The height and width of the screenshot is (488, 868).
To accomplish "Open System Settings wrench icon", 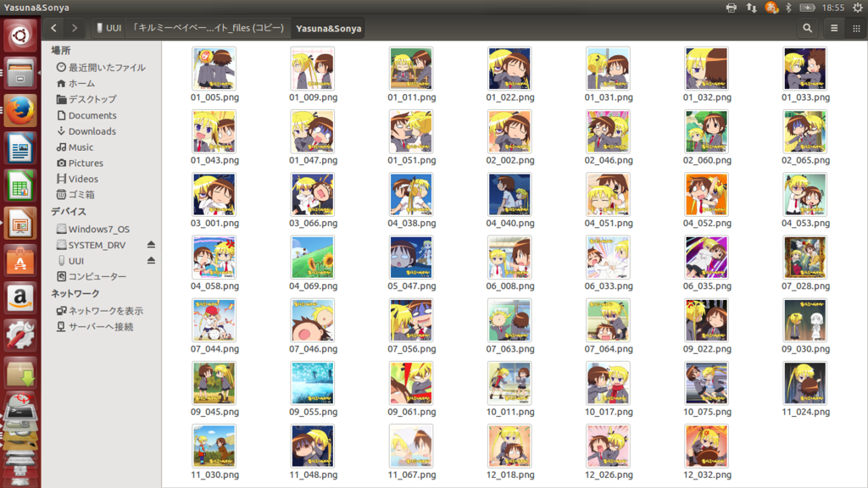I will tap(20, 335).
